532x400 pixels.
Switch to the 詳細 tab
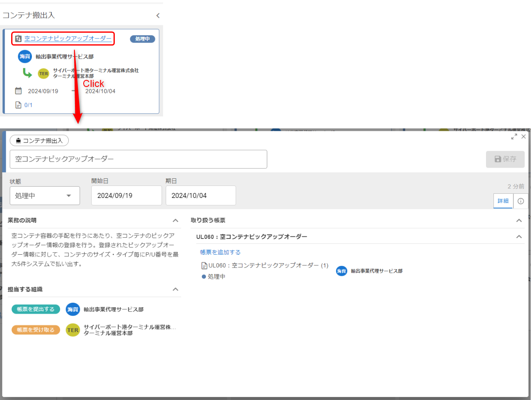[503, 201]
